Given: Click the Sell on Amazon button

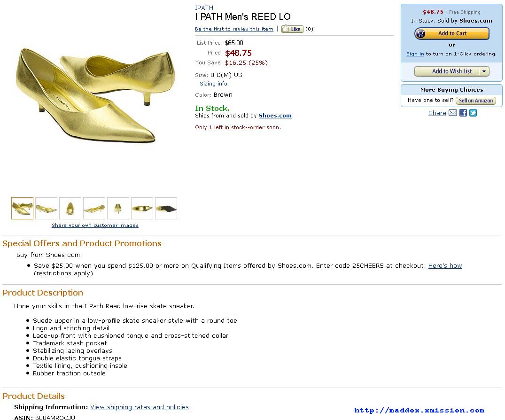Looking at the screenshot, I should pos(475,101).
